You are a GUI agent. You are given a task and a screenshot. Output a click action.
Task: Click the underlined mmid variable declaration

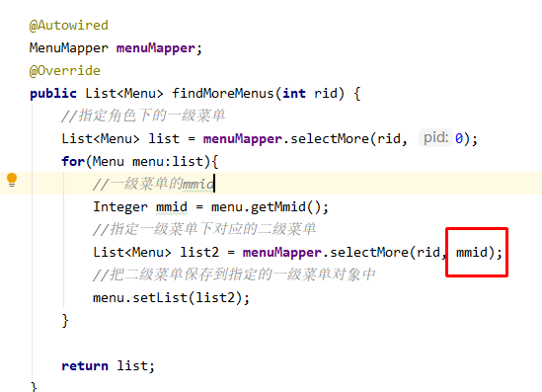172,207
